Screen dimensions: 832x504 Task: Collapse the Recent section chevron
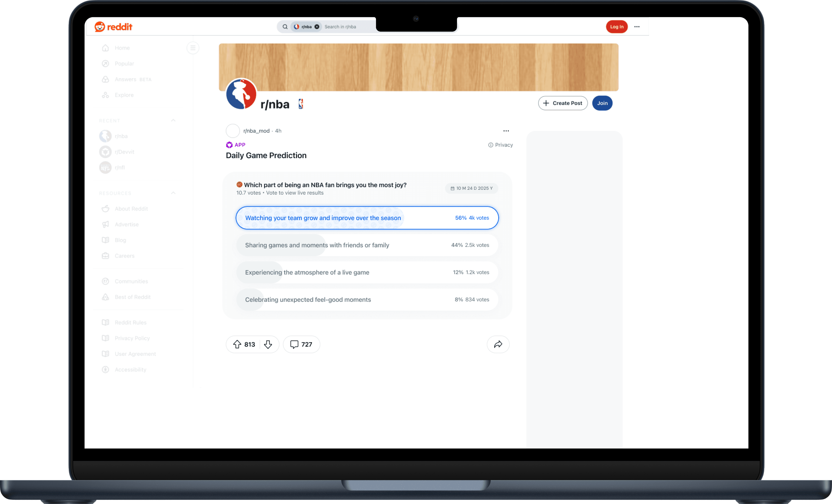pyautogui.click(x=173, y=121)
